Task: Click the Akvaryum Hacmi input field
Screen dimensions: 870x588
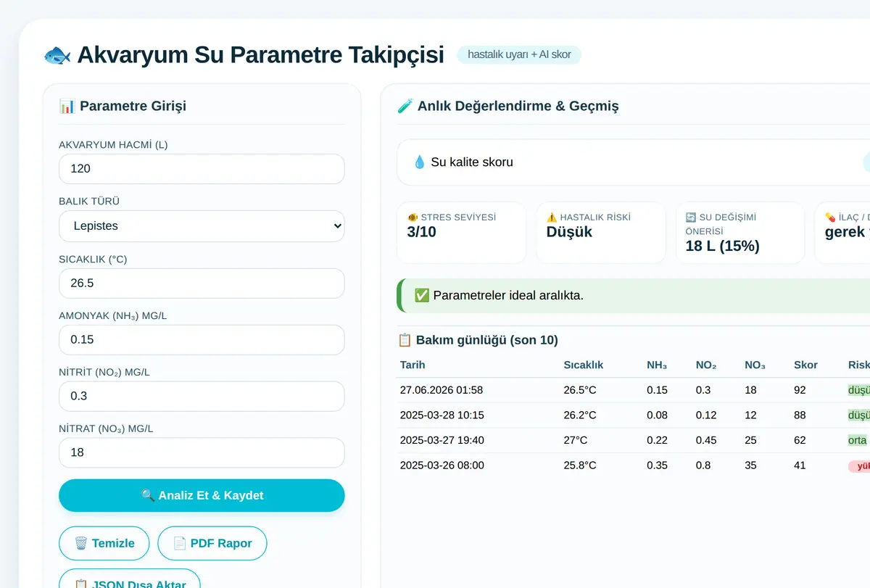Action: [x=202, y=169]
